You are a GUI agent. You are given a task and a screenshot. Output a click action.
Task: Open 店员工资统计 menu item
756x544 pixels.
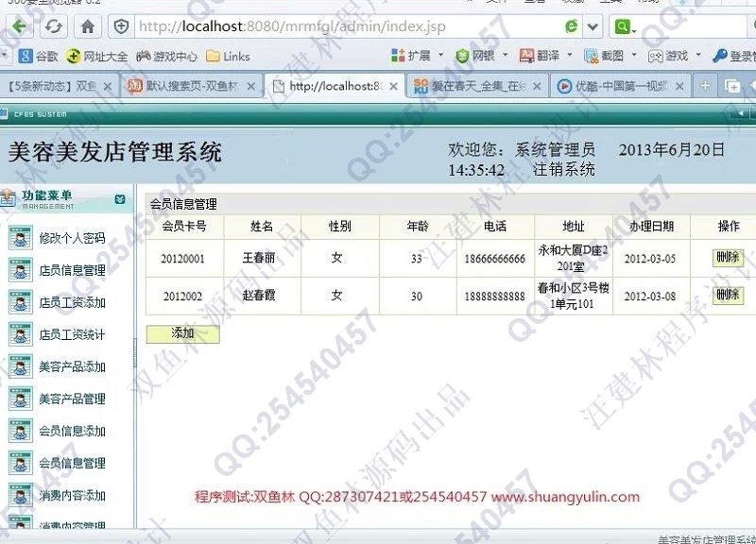[x=72, y=334]
